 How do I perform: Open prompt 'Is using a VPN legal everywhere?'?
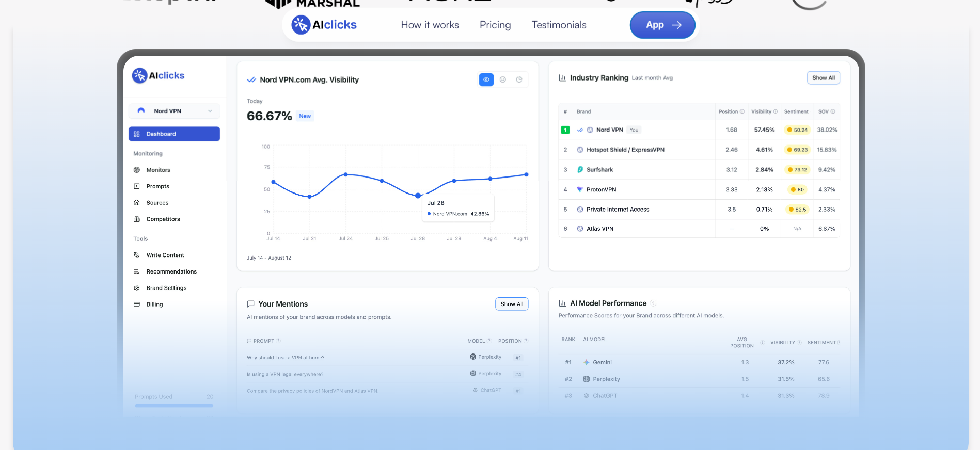285,374
